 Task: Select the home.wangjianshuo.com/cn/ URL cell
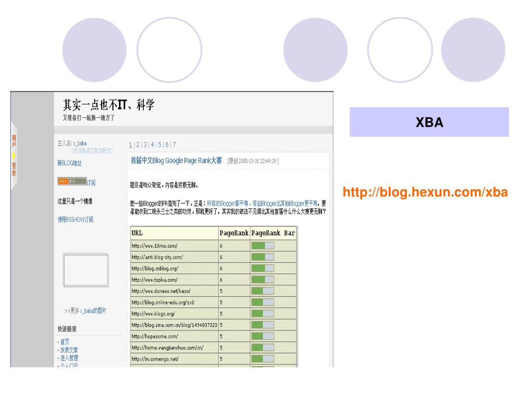tap(175, 348)
